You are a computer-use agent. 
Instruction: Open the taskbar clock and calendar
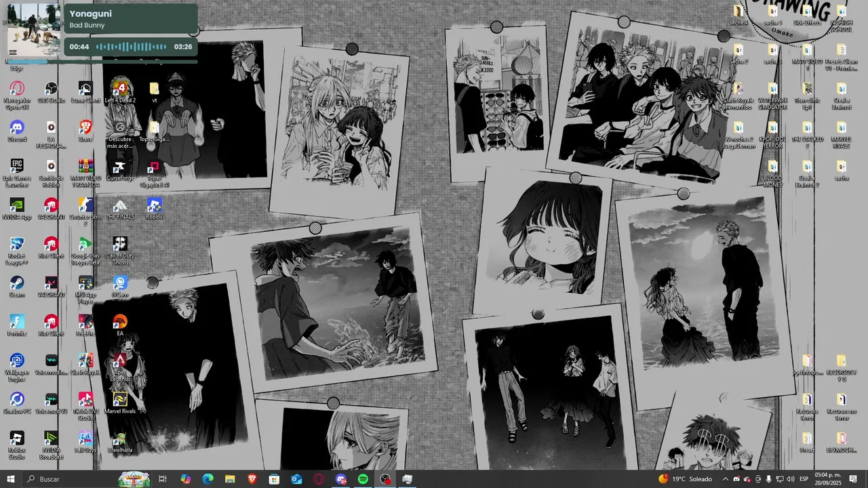click(x=827, y=479)
